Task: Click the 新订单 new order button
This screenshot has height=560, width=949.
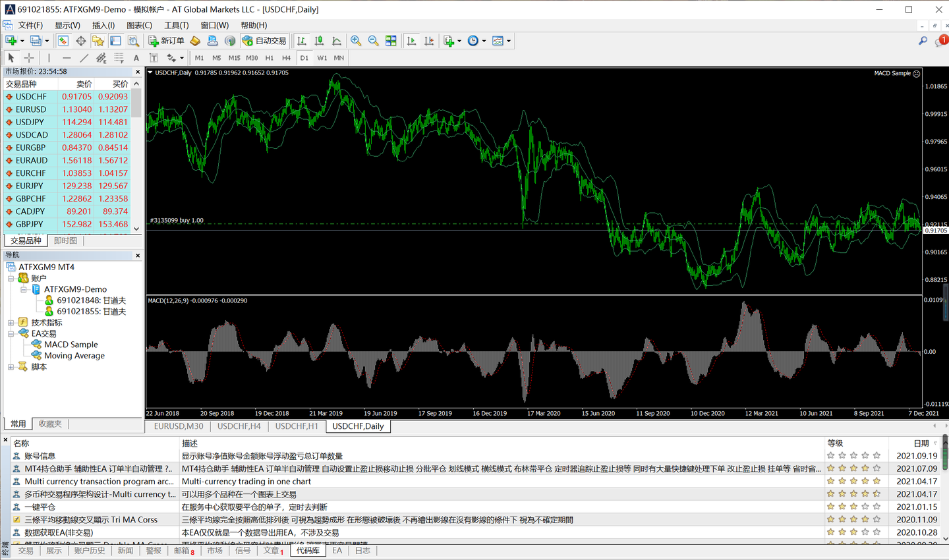Action: pos(166,41)
